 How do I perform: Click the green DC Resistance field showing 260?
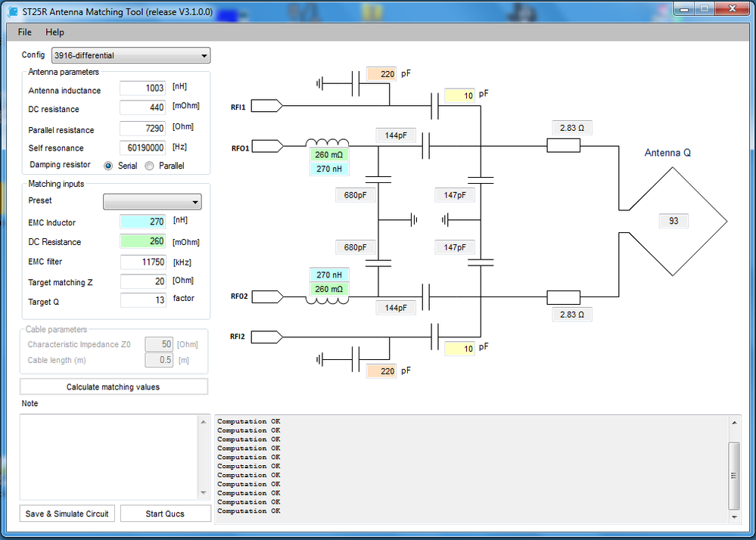[x=143, y=241]
